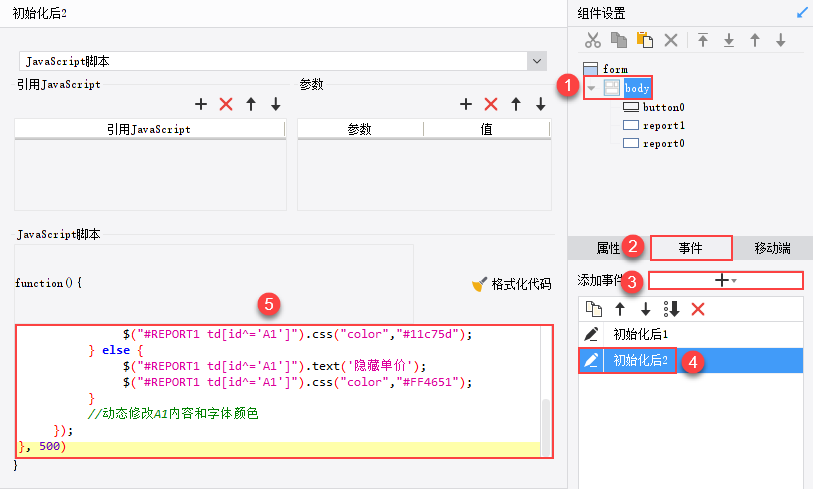Screen dimensions: 813x489
Task: Move selected event up in list
Action: (620, 310)
